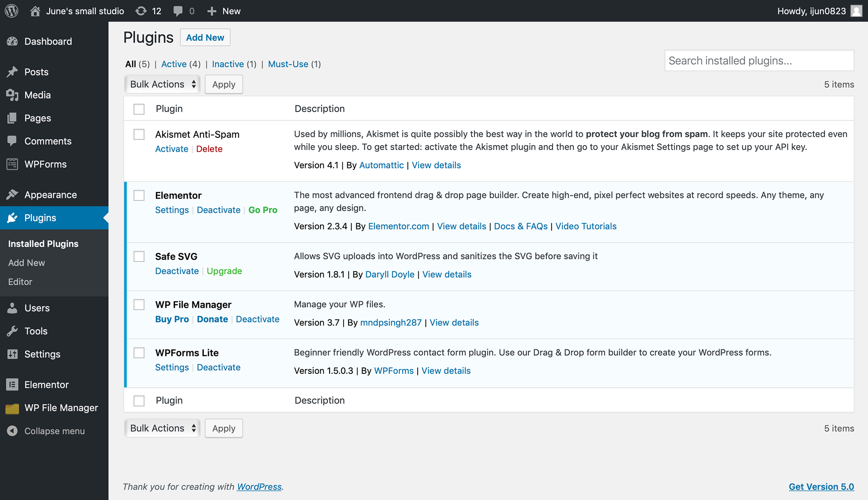The image size is (868, 500).
Task: Click the Dashboard gauge icon
Action: 12,42
